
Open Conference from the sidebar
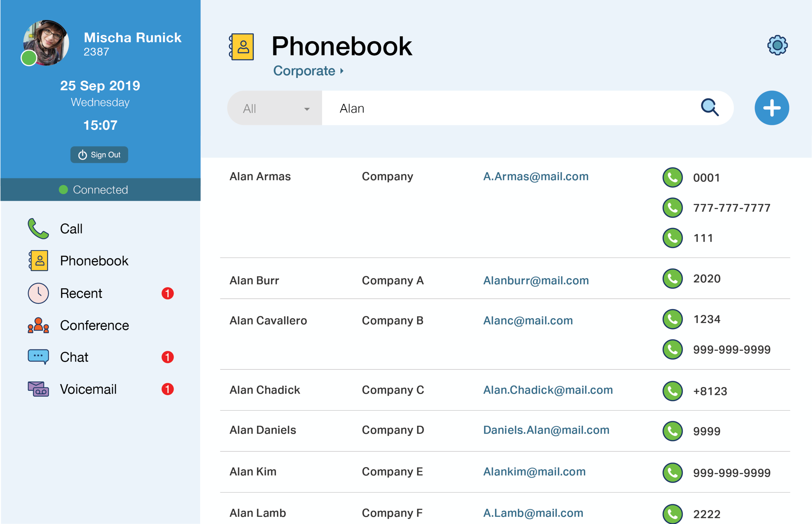(x=94, y=325)
